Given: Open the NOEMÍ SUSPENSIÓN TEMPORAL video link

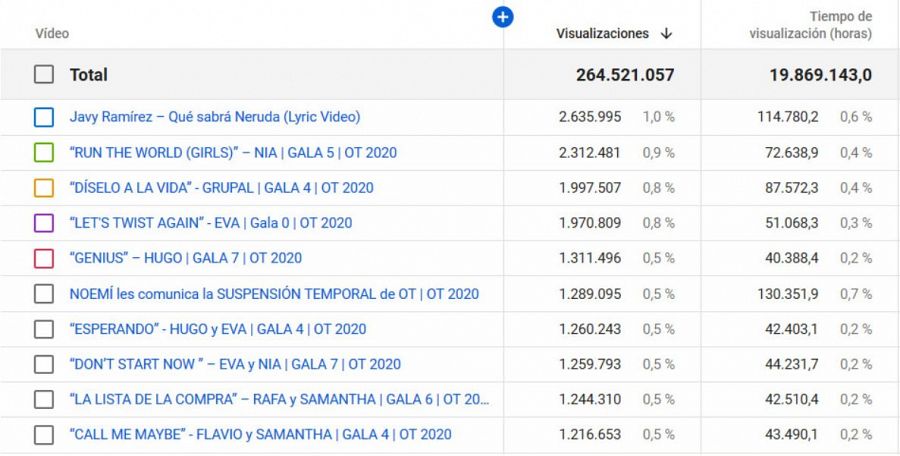Looking at the screenshot, I should [274, 294].
